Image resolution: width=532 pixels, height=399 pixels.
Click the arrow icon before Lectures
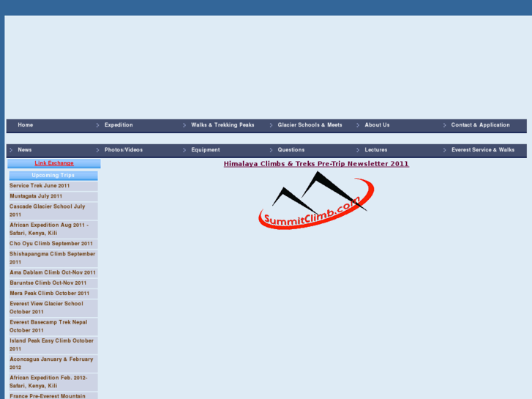click(x=358, y=150)
